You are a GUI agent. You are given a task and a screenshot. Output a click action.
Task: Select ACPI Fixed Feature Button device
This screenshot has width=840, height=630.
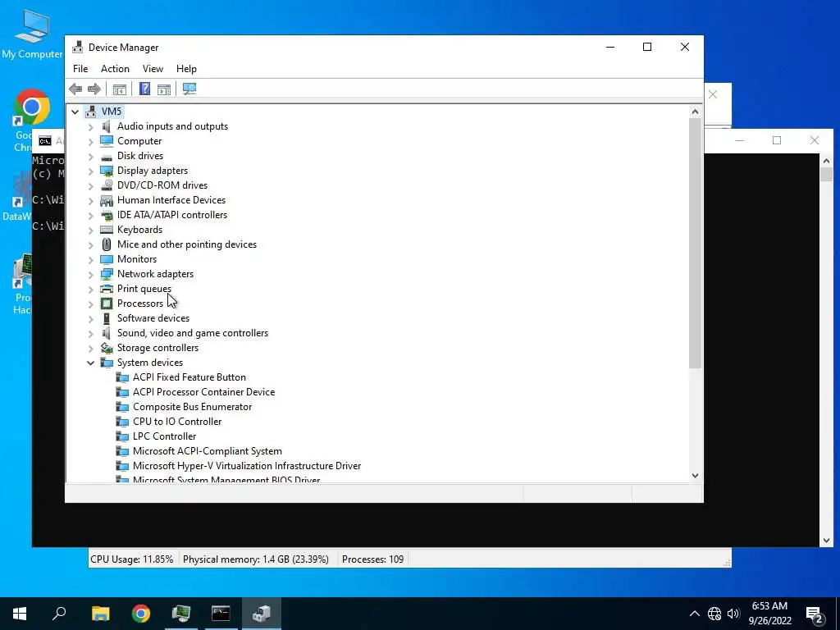pos(189,377)
